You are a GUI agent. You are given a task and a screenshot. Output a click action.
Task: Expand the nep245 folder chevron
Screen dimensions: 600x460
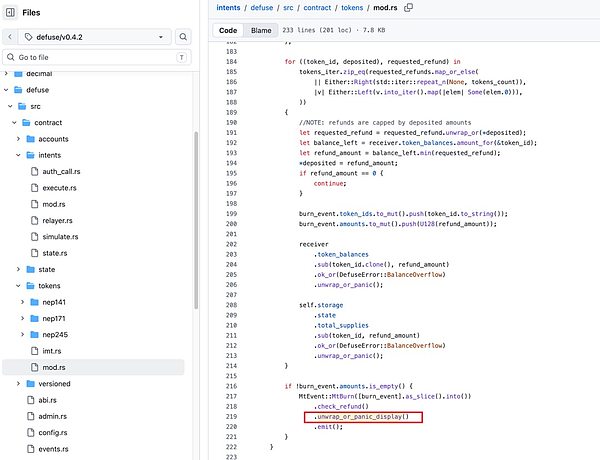tap(23, 335)
